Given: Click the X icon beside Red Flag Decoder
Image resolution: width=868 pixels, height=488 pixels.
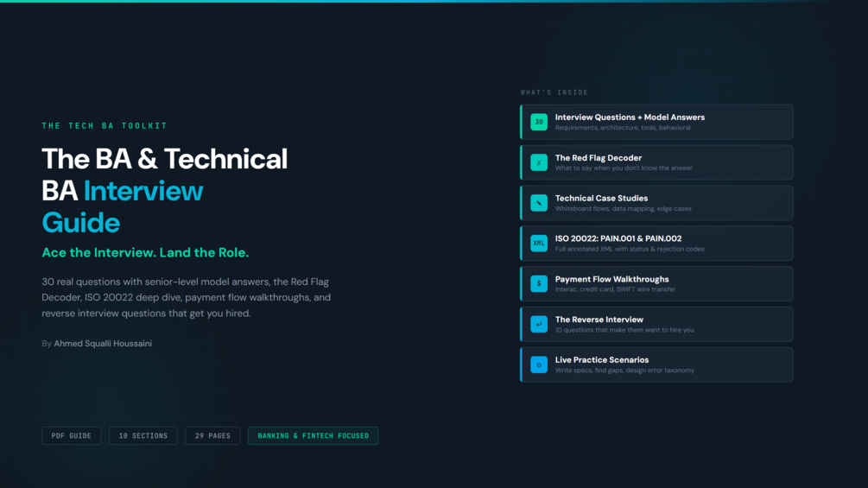Looking at the screenshot, I should (x=539, y=162).
